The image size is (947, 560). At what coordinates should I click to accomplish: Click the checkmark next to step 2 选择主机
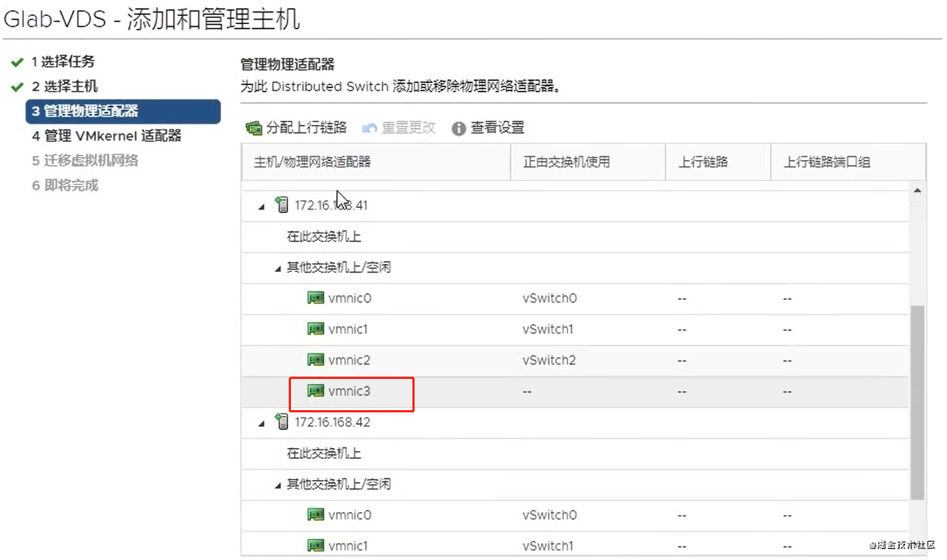[17, 87]
